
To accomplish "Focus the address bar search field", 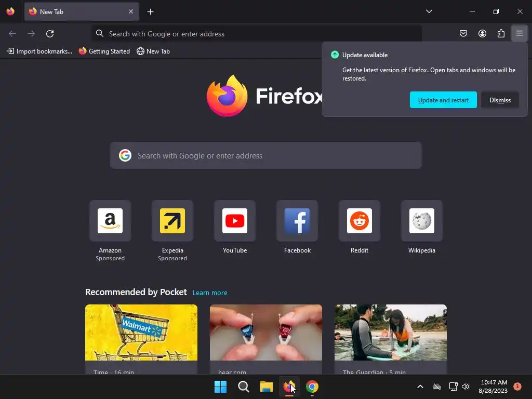I will (x=257, y=34).
